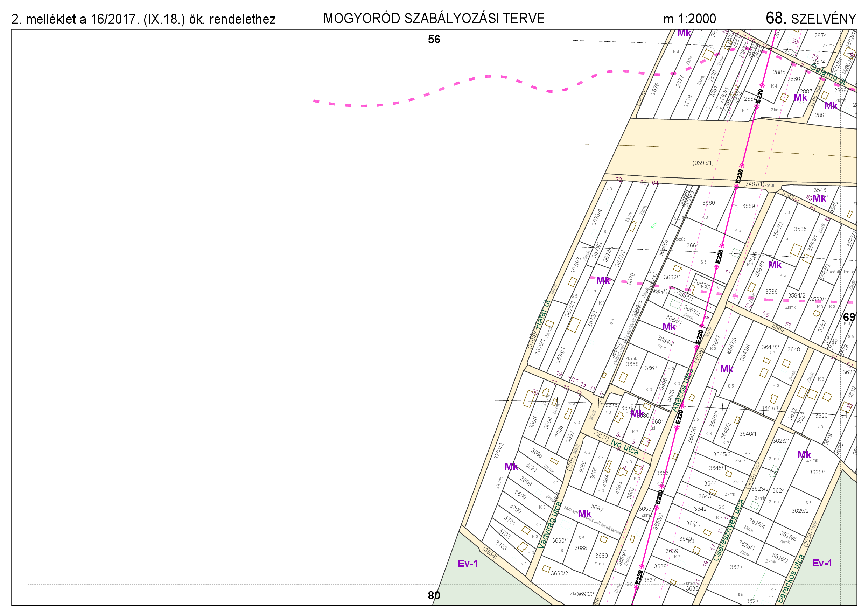
Task: Click the 'Akácos utca' street label
Action: pyautogui.click(x=684, y=390)
